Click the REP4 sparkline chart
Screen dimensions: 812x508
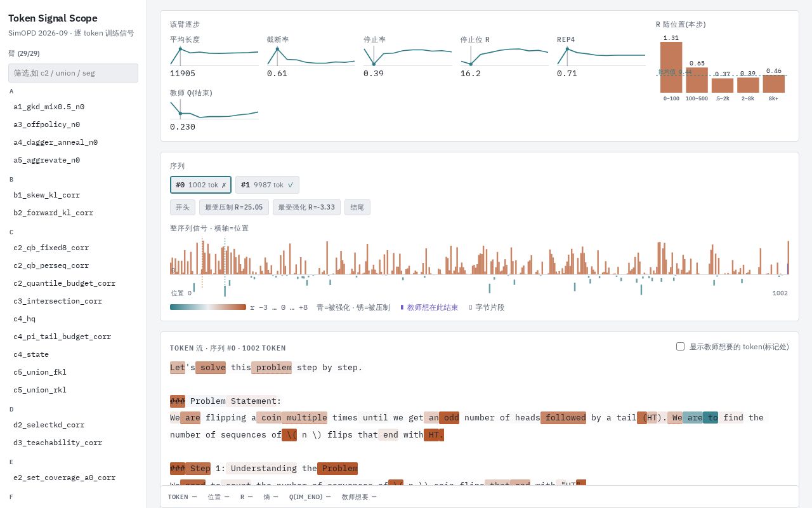click(x=601, y=56)
